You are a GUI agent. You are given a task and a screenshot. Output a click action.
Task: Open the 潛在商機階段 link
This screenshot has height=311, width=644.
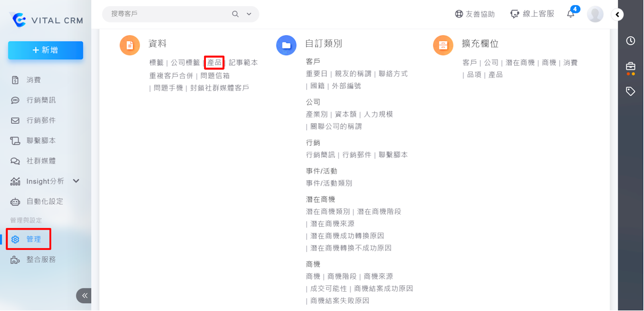pyautogui.click(x=379, y=212)
